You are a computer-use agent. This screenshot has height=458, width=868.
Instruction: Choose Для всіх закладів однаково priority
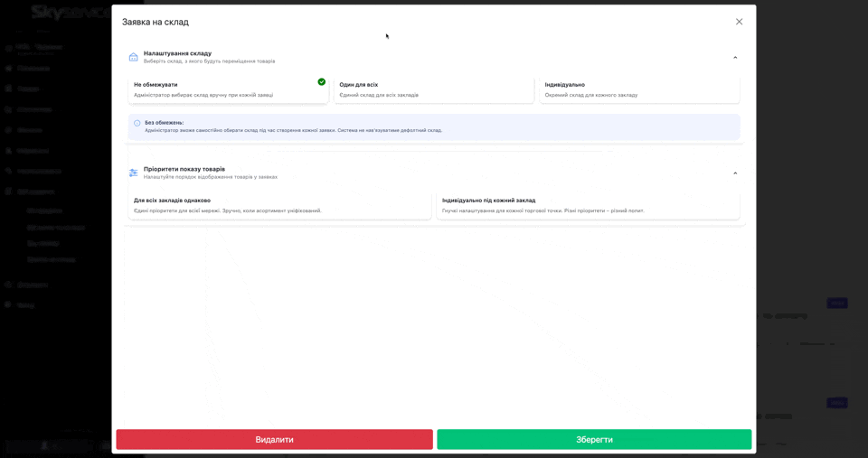coord(279,205)
